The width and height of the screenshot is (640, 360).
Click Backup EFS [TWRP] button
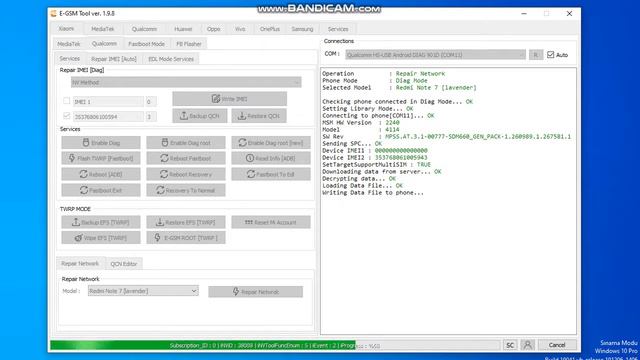coord(101,222)
